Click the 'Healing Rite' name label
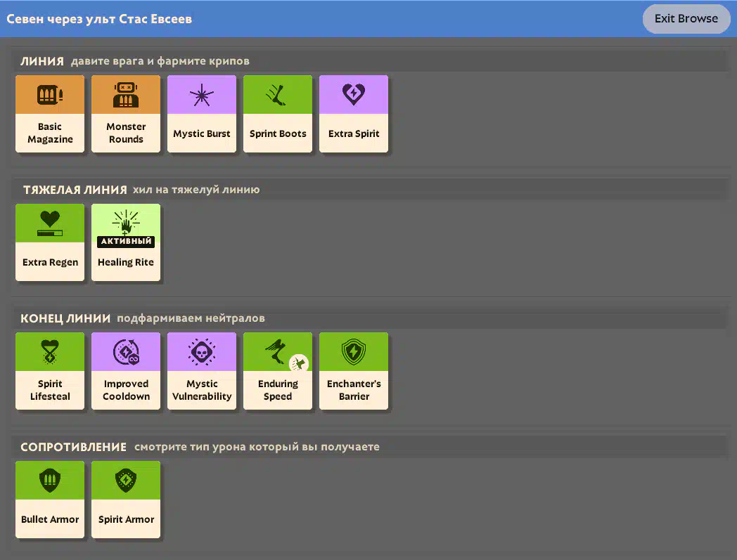Viewport: 737px width, 560px height. (125, 262)
